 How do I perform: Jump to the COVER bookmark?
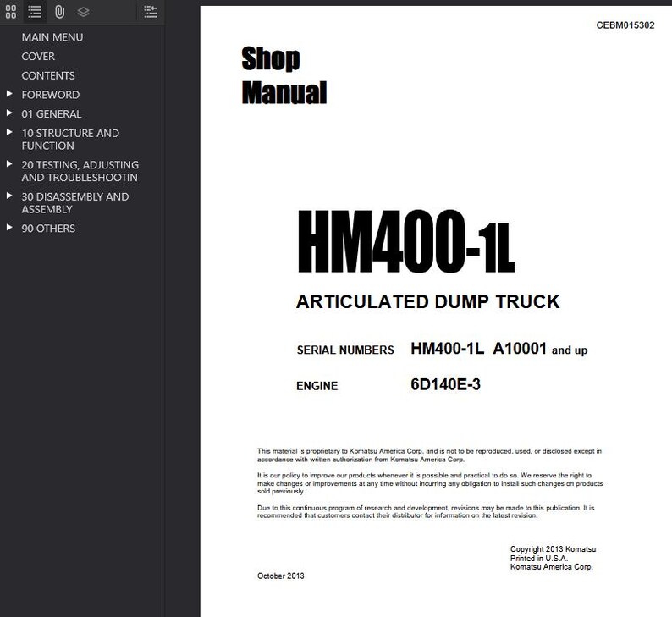[x=38, y=57]
